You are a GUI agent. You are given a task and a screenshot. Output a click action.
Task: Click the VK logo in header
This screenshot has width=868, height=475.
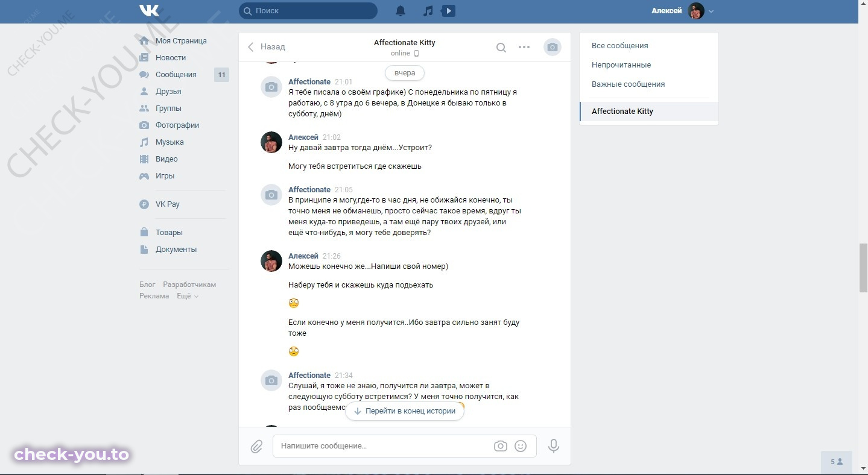click(149, 10)
